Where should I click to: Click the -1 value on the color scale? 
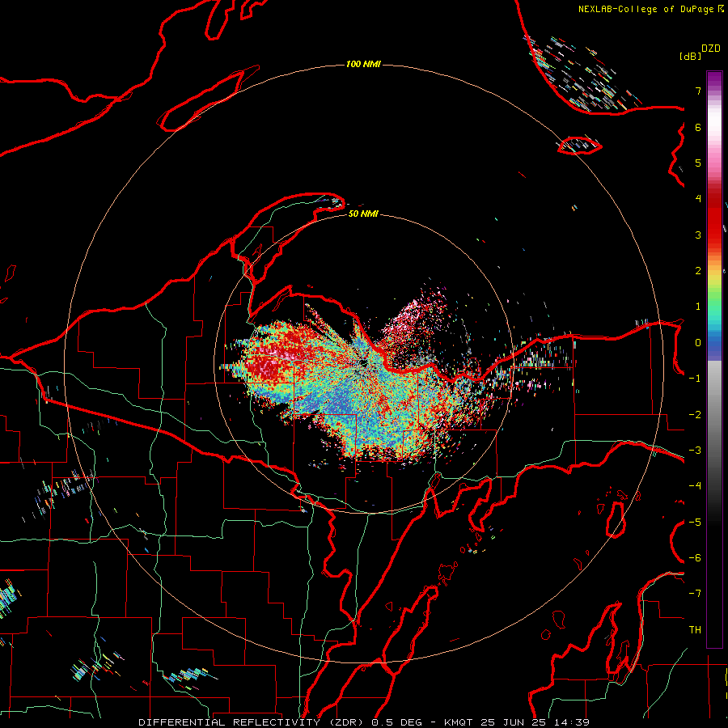click(695, 379)
